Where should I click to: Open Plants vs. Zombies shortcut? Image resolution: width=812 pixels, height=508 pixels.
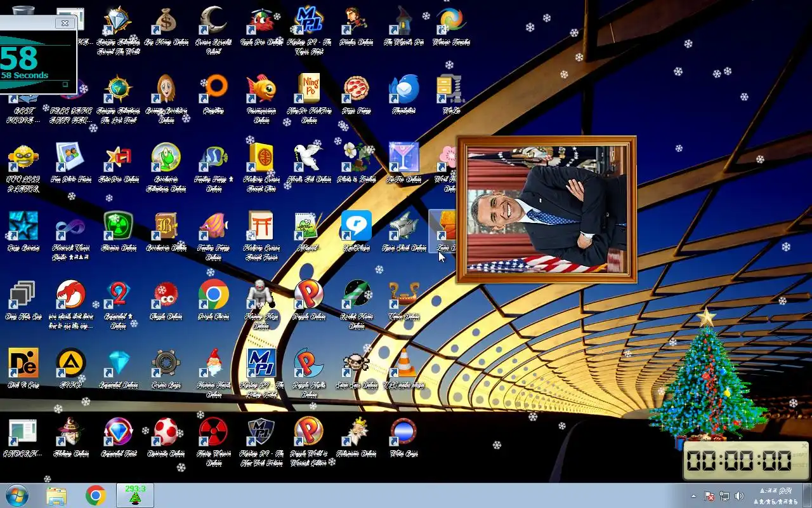click(x=357, y=157)
